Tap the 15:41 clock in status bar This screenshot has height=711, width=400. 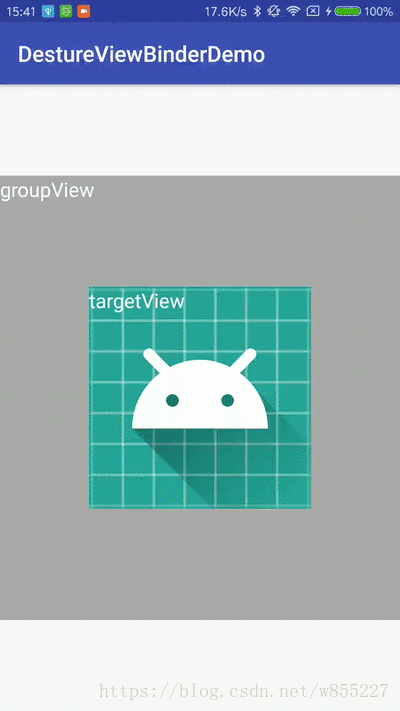[21, 12]
